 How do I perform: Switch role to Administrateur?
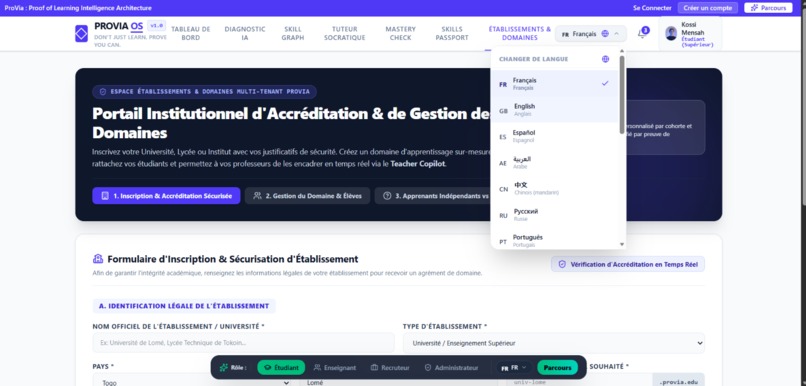[x=451, y=367]
